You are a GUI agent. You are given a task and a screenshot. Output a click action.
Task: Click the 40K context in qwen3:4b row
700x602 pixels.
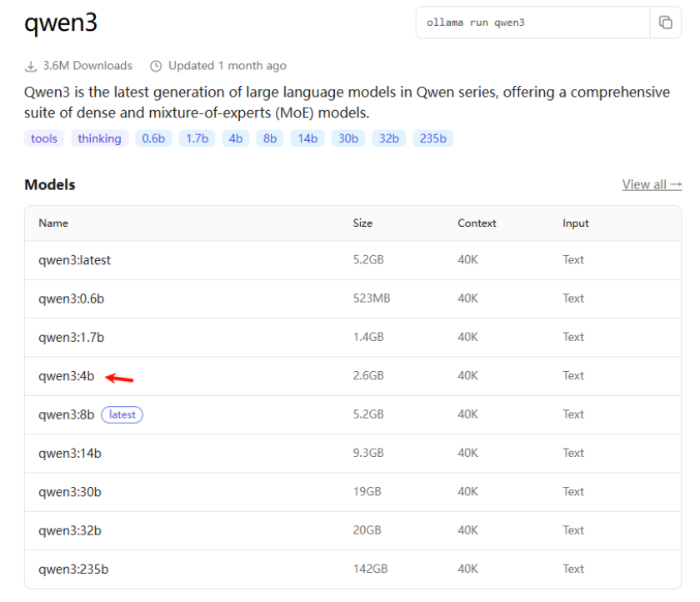(x=467, y=375)
